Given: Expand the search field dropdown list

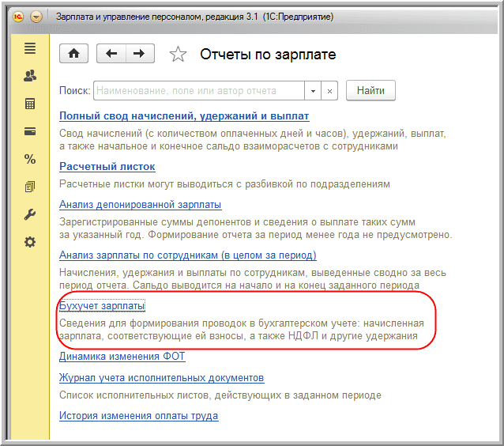Looking at the screenshot, I should pyautogui.click(x=314, y=91).
